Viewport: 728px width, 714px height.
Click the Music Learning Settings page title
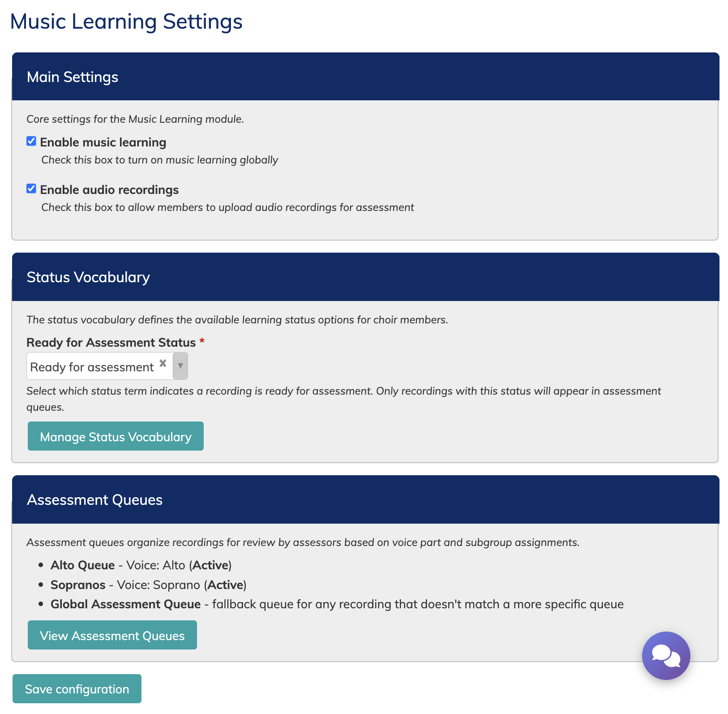pyautogui.click(x=126, y=22)
